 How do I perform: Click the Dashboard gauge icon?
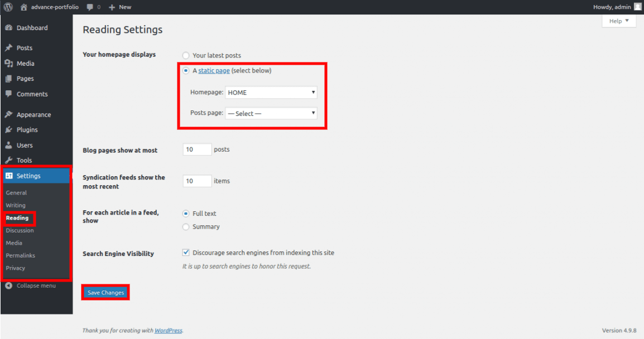[x=8, y=27]
